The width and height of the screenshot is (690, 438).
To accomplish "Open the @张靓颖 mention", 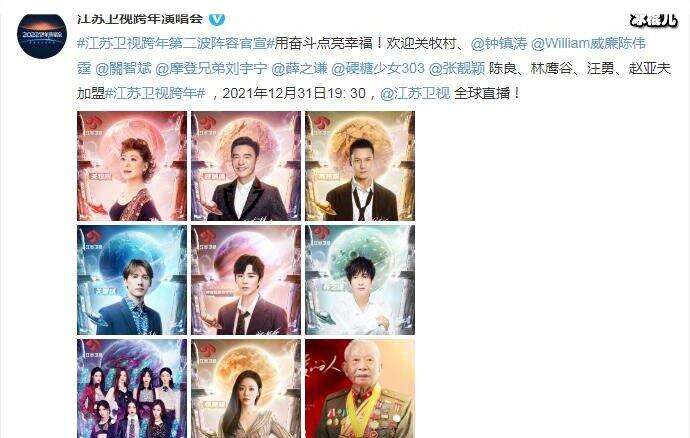I will pos(457,68).
